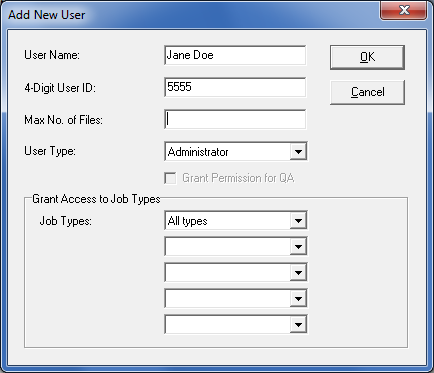Open the User Type dropdown arrow
Viewport: 434px width, 373px height.
[298, 152]
